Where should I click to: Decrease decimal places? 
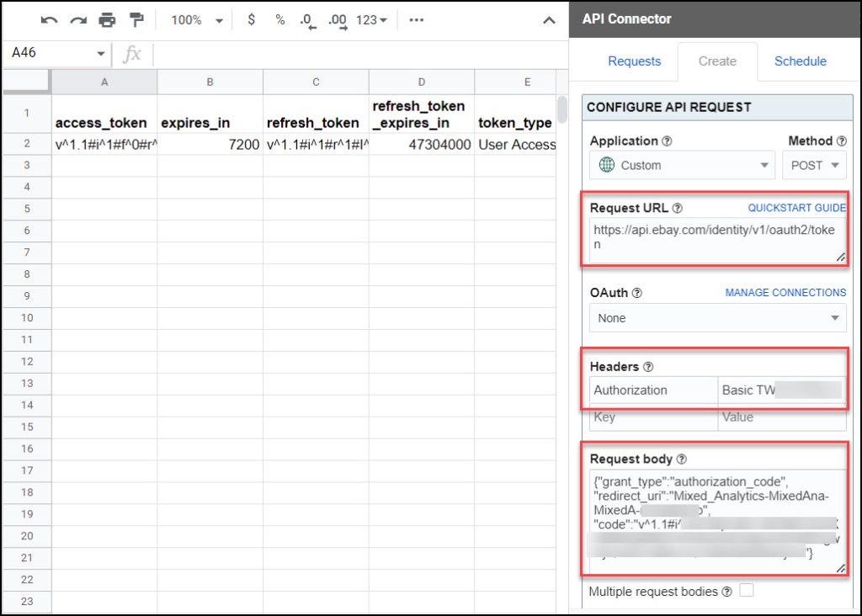tap(308, 21)
